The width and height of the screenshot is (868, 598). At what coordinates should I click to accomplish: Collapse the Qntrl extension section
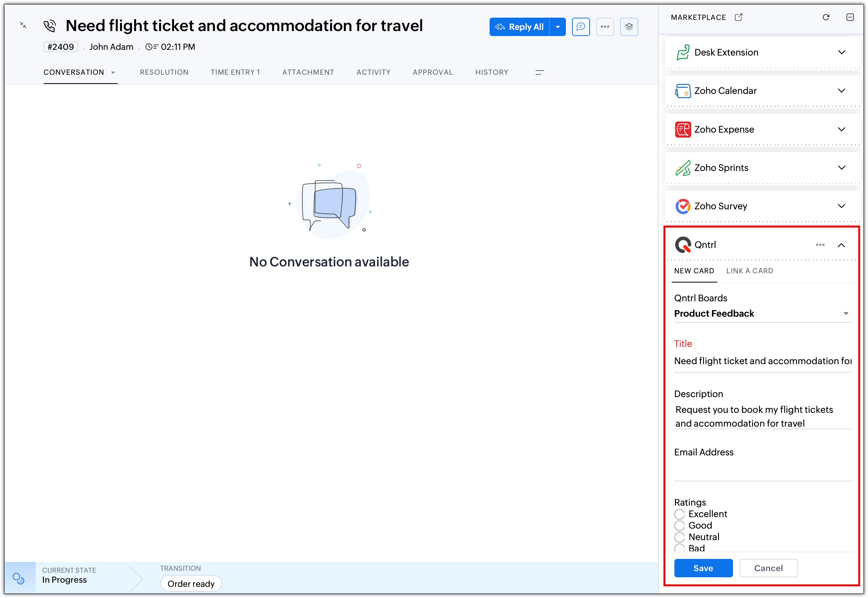point(841,245)
